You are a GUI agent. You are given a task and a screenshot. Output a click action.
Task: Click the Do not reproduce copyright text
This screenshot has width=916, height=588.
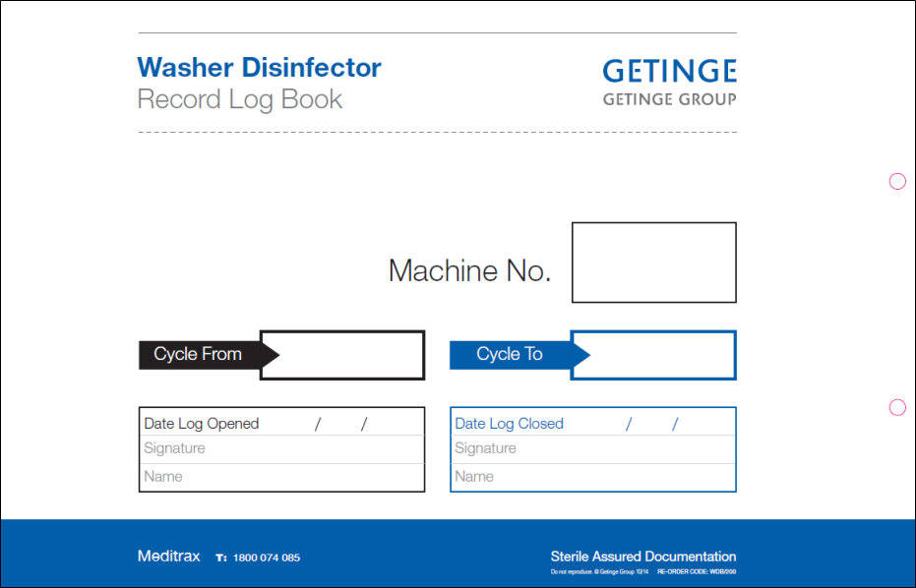click(x=599, y=572)
